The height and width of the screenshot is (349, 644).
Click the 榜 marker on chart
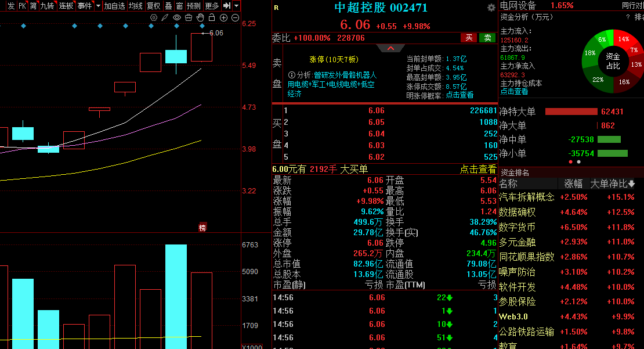(202, 227)
